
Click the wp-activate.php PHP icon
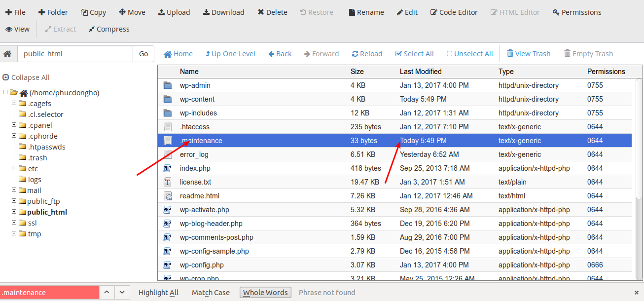168,210
